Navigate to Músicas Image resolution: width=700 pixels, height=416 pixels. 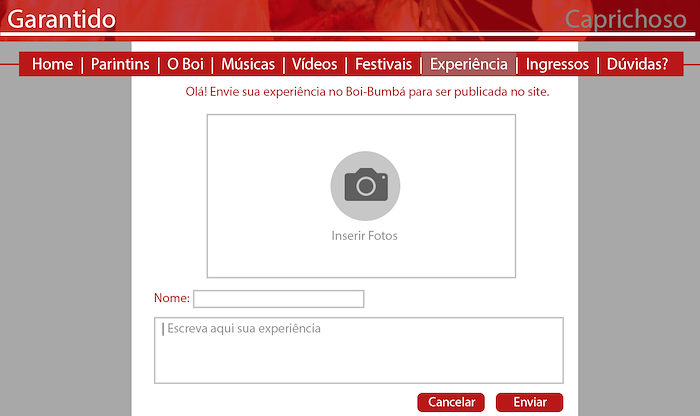tap(248, 64)
